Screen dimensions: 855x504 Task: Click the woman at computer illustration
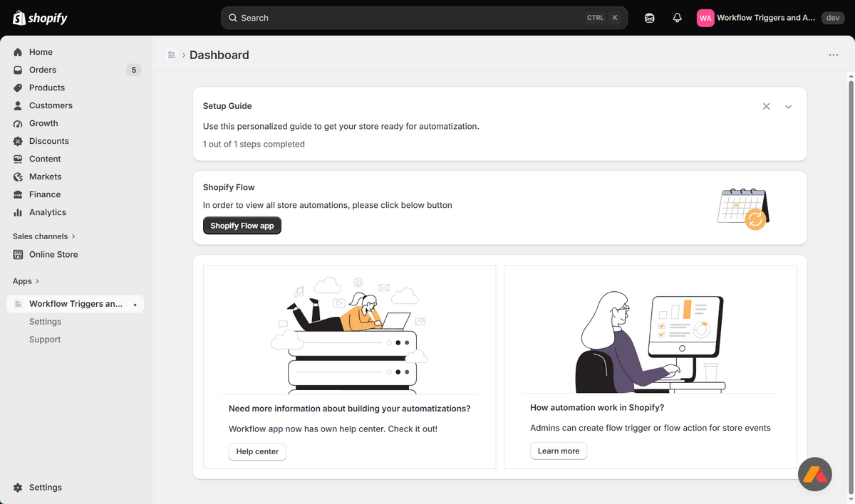[x=650, y=342]
